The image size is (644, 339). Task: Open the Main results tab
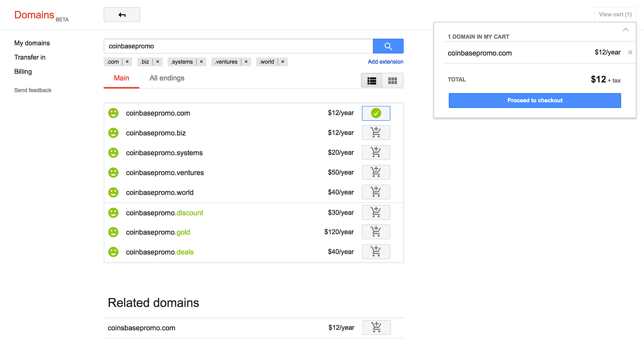point(121,78)
